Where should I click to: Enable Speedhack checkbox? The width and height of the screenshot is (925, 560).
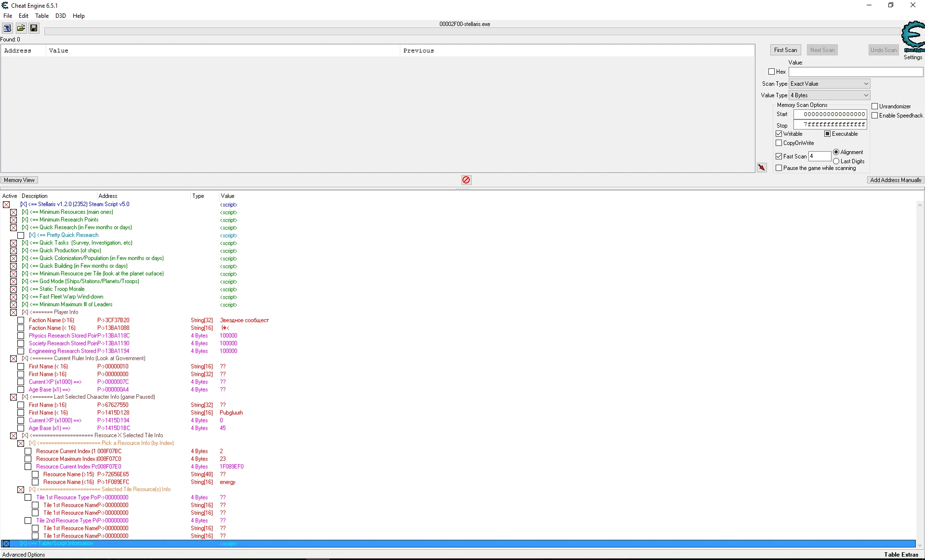click(x=874, y=116)
